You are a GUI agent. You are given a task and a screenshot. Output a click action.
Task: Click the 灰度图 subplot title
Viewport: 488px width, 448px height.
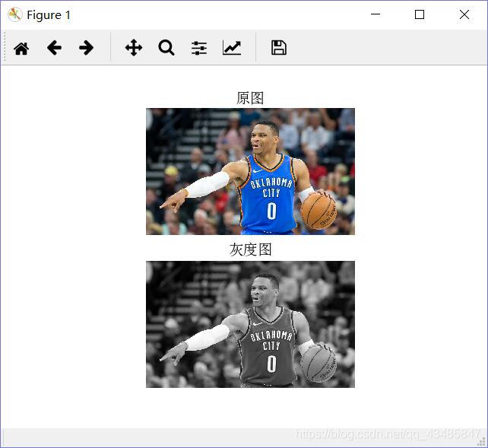(250, 249)
